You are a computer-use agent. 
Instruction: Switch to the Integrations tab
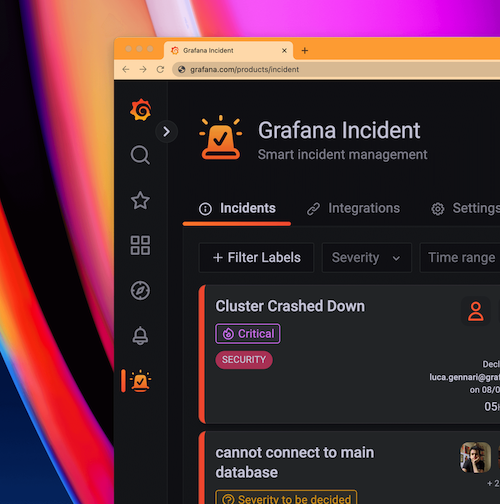pyautogui.click(x=353, y=208)
